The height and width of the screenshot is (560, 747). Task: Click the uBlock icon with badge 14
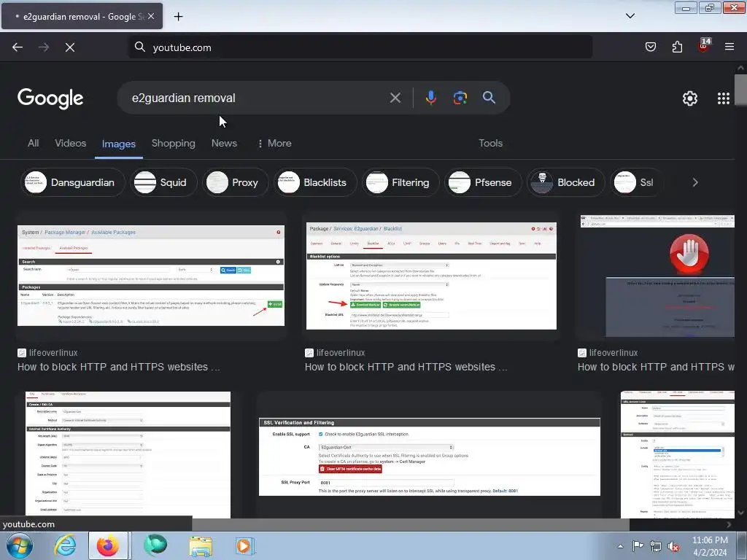point(704,46)
